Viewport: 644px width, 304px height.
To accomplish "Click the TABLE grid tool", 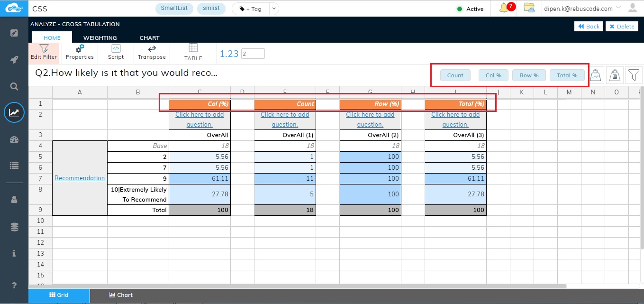I will [x=193, y=52].
